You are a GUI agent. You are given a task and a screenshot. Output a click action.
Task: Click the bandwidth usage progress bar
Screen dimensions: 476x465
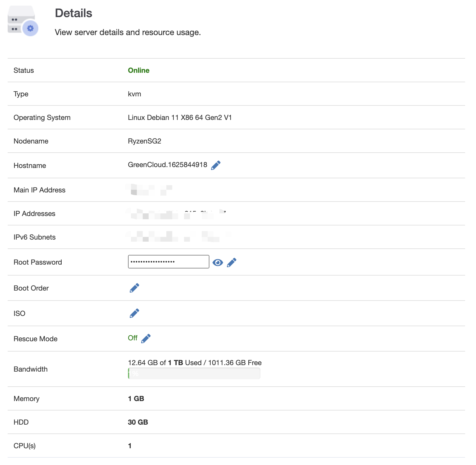pyautogui.click(x=194, y=373)
